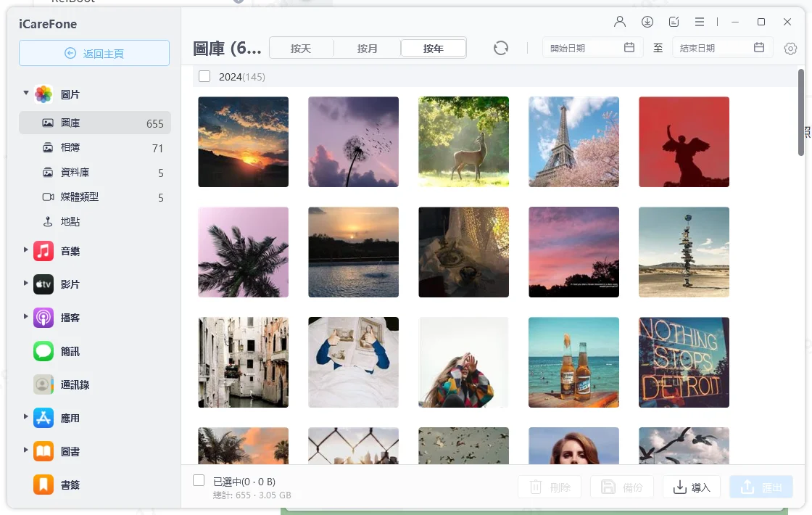812x515 pixels.
Task: Toggle the select-all checkbox at bottom
Action: point(199,480)
